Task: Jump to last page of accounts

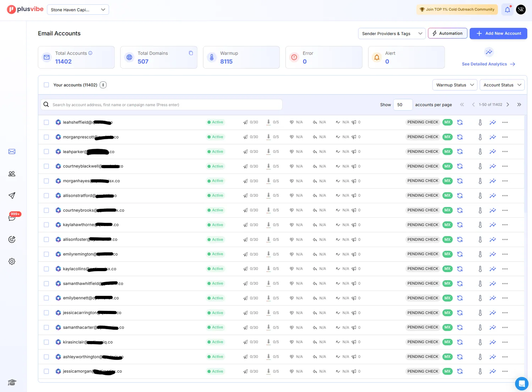Action: click(519, 105)
